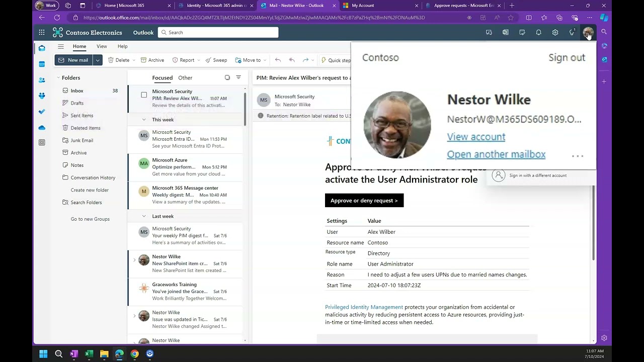The image size is (644, 362).
Task: Open the Move to dropdown
Action: coord(251,60)
